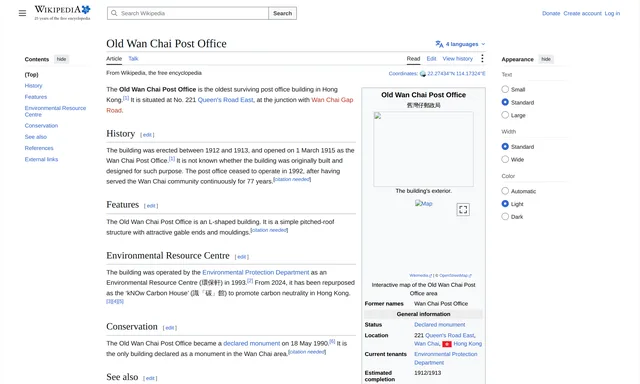Edit the Environmental Resource Centre section
640x384 pixels.
pos(242,257)
